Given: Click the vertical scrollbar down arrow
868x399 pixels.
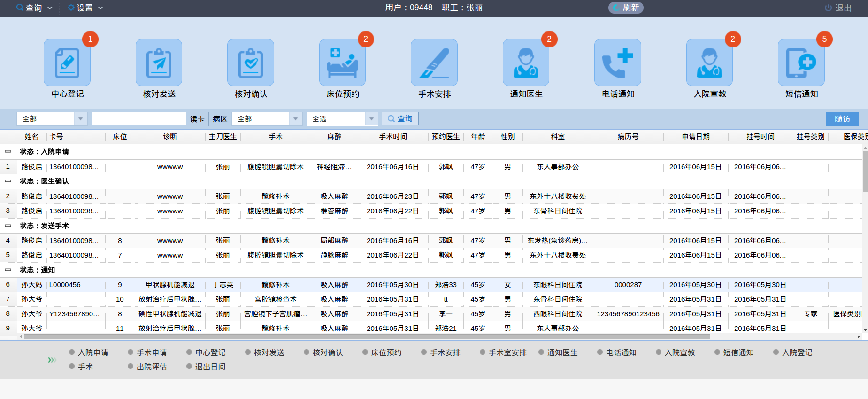Looking at the screenshot, I should click(865, 330).
